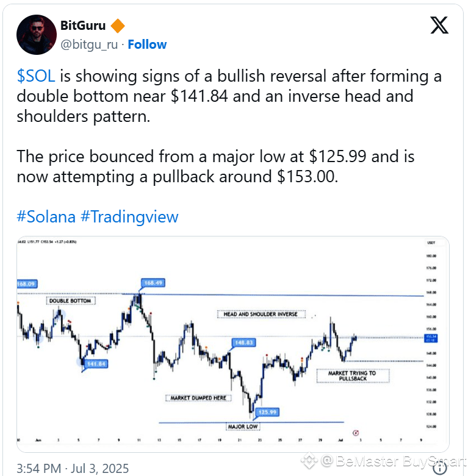Click the BitGuru display name
This screenshot has width=471, height=476.
(x=83, y=26)
